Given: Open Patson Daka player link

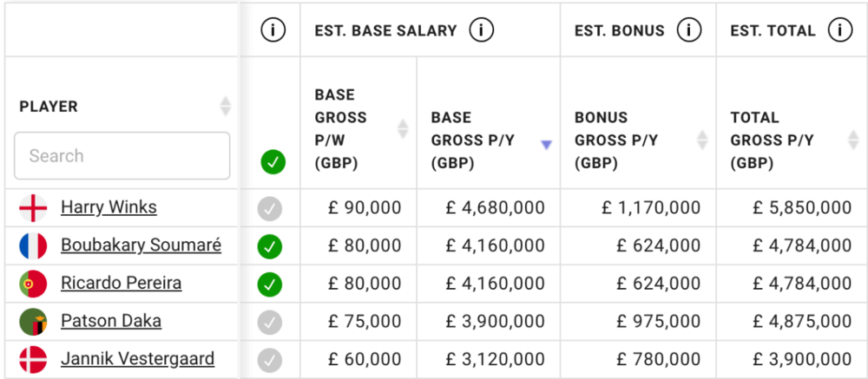Looking at the screenshot, I should point(111,321).
